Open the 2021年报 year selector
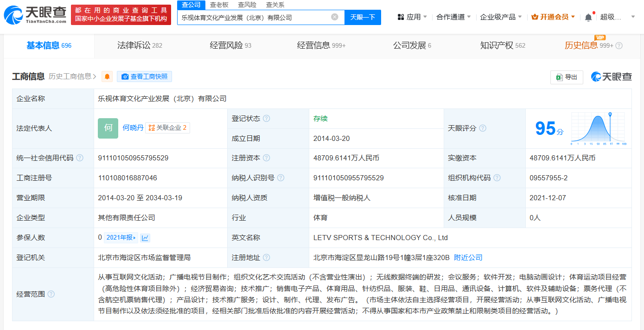Screen dimensions: 644x330 pos(121,238)
